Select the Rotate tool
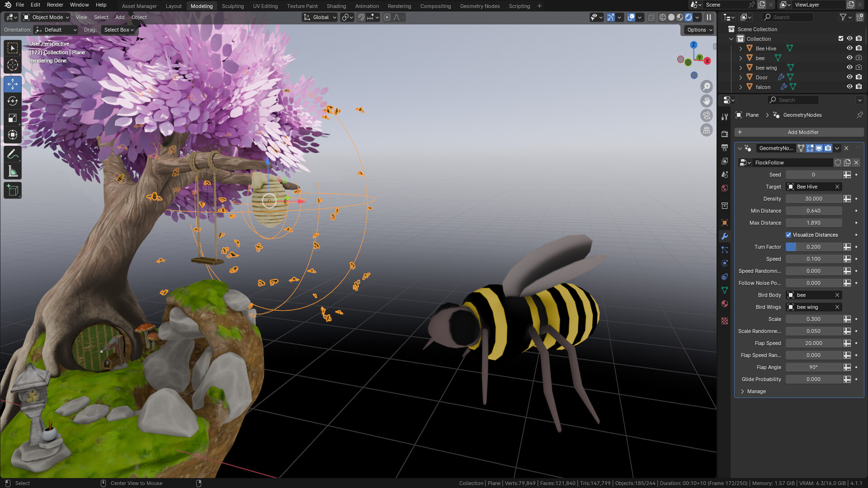Screen dimensions: 868x488 pyautogui.click(x=12, y=101)
